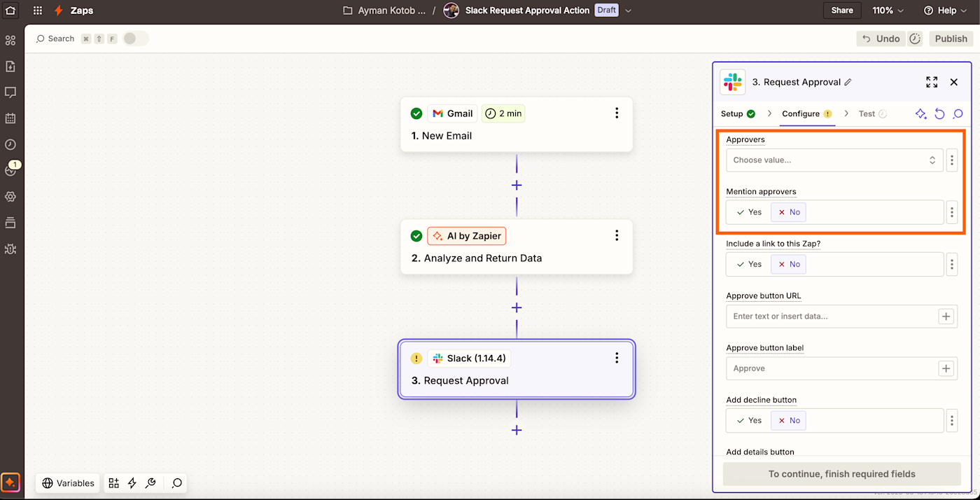Open the 110% zoom dropdown
This screenshot has width=980, height=500.
(x=888, y=11)
